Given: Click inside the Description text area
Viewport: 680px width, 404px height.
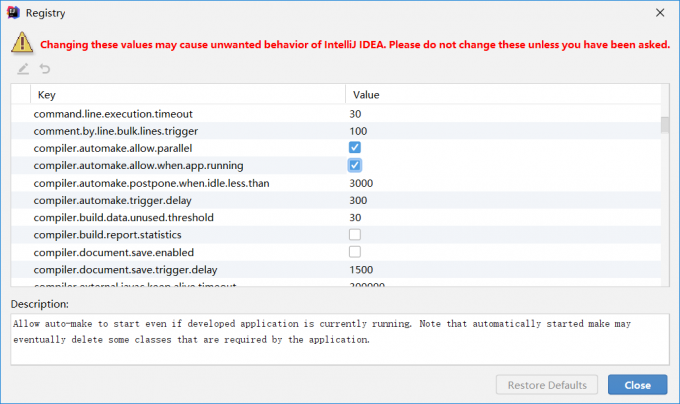Looking at the screenshot, I should 338,345.
